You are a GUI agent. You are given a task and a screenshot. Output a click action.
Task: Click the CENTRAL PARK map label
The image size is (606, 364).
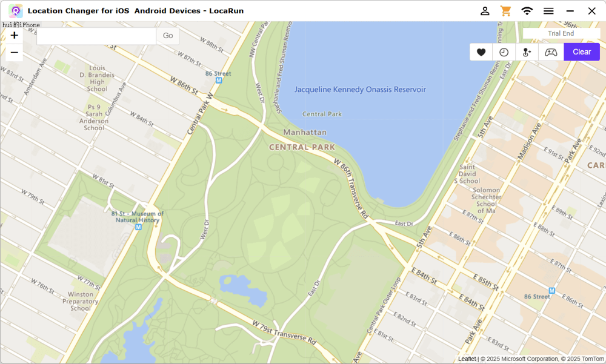302,147
